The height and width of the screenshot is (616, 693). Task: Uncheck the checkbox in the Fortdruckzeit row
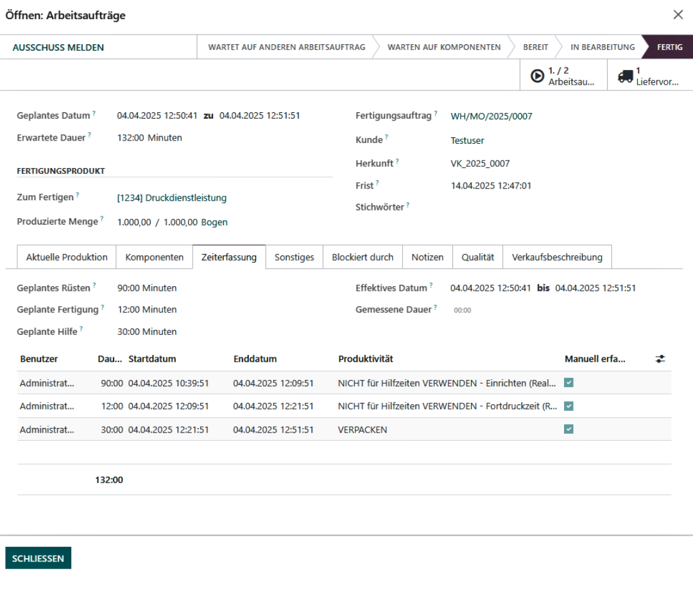569,406
